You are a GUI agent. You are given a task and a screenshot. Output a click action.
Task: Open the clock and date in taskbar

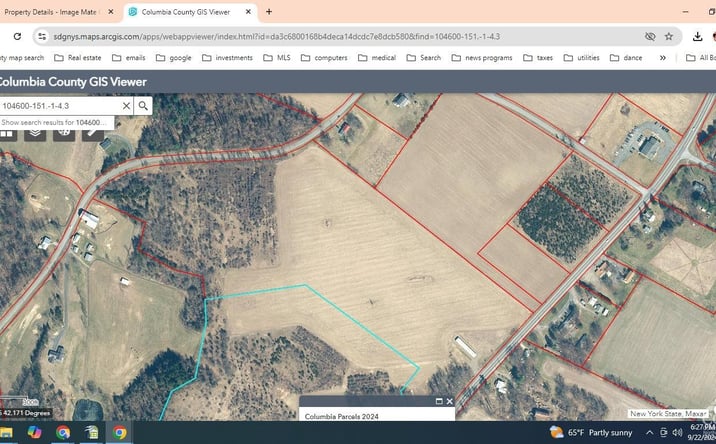(702, 432)
